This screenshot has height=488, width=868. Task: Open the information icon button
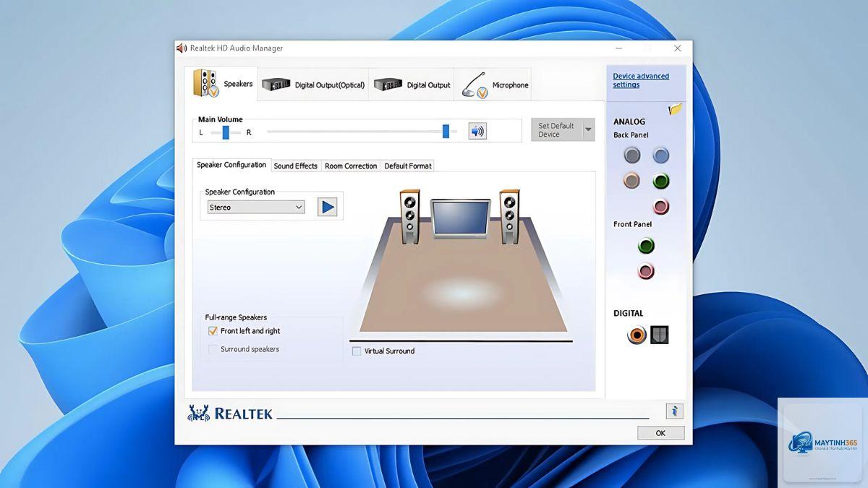(674, 411)
